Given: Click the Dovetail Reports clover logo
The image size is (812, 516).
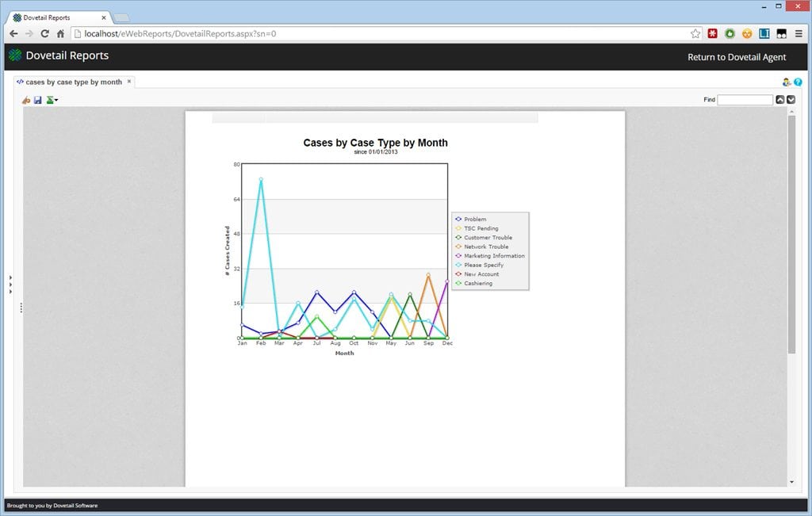Looking at the screenshot, I should coord(14,55).
